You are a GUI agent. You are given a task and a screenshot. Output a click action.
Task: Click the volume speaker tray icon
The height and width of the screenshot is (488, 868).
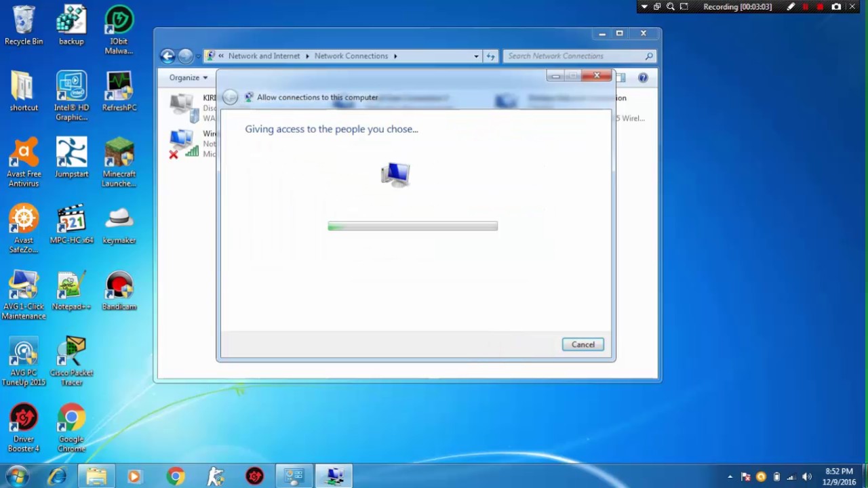tap(807, 477)
